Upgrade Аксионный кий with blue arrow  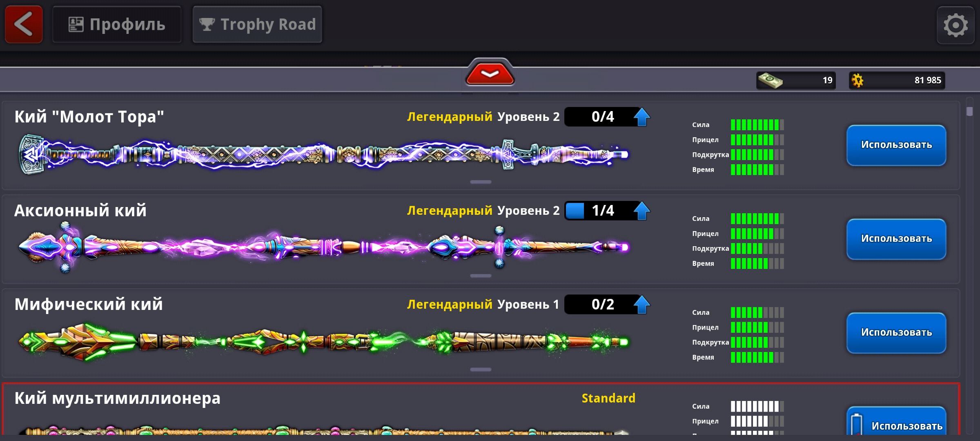click(642, 211)
